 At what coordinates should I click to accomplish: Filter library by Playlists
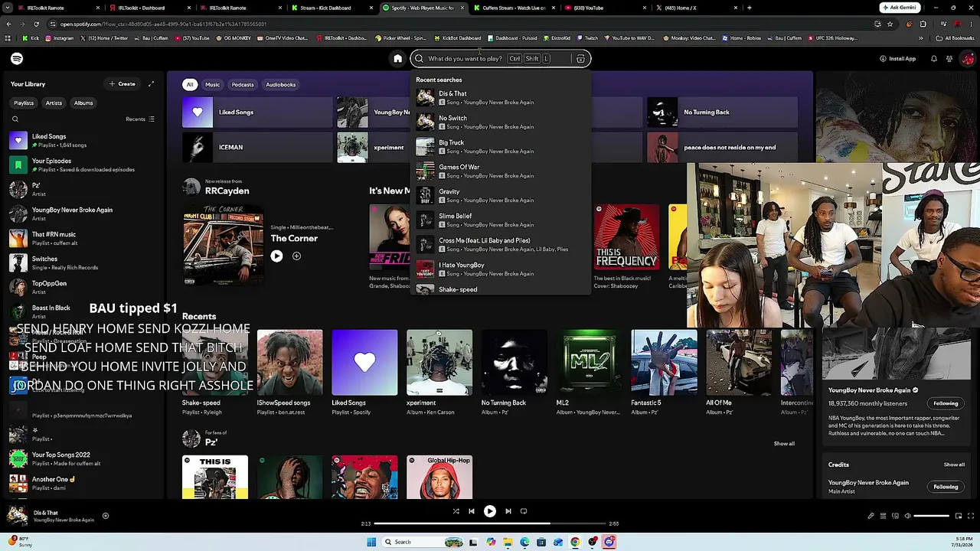(x=24, y=103)
